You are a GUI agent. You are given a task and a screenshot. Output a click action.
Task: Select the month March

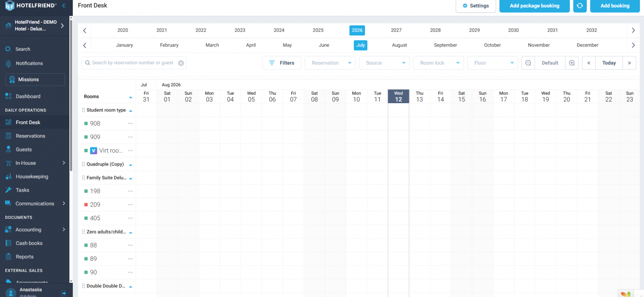[212, 45]
